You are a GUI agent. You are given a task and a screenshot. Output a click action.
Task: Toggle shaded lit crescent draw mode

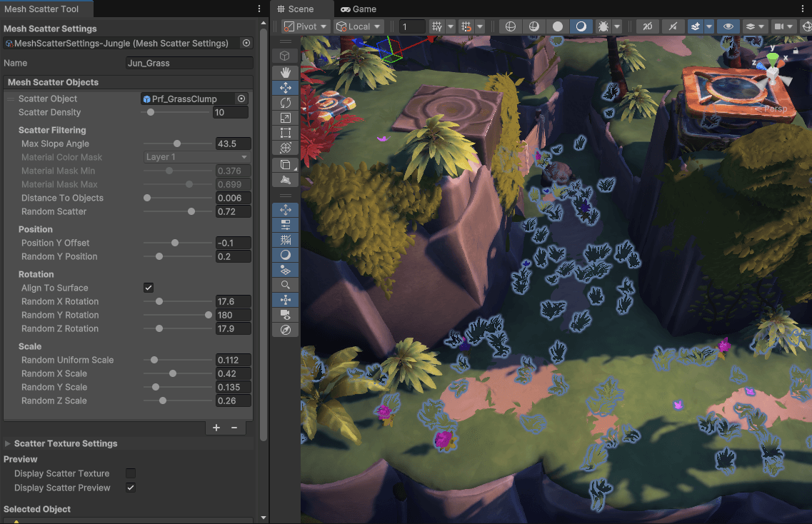[581, 26]
